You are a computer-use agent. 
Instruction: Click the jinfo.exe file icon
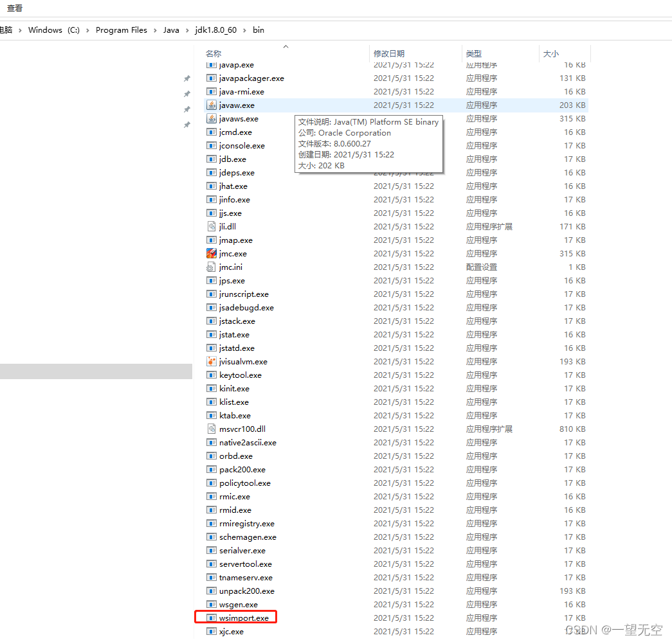pos(212,200)
